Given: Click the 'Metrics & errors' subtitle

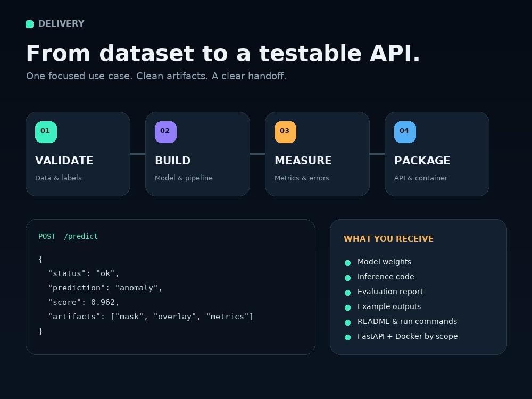Looking at the screenshot, I should click(302, 178).
